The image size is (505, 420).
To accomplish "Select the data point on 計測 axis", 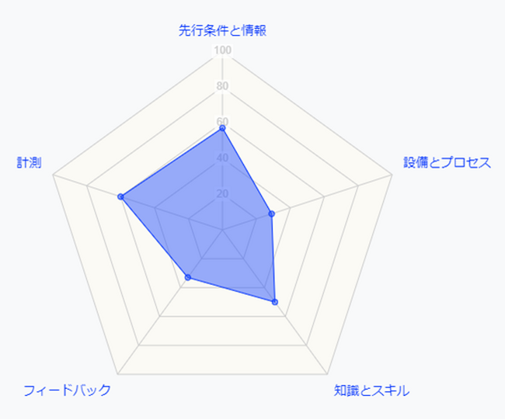I will tap(120, 196).
